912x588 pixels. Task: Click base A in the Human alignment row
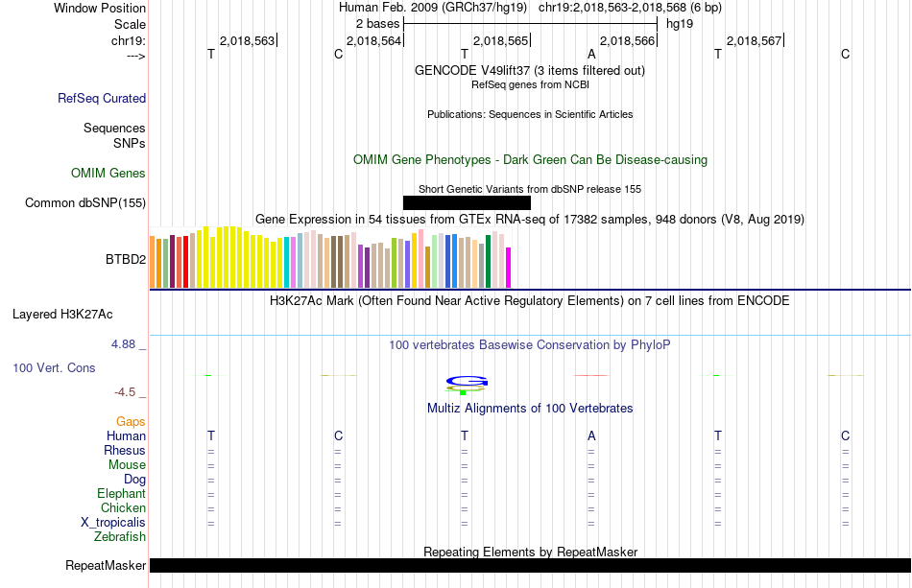point(591,435)
